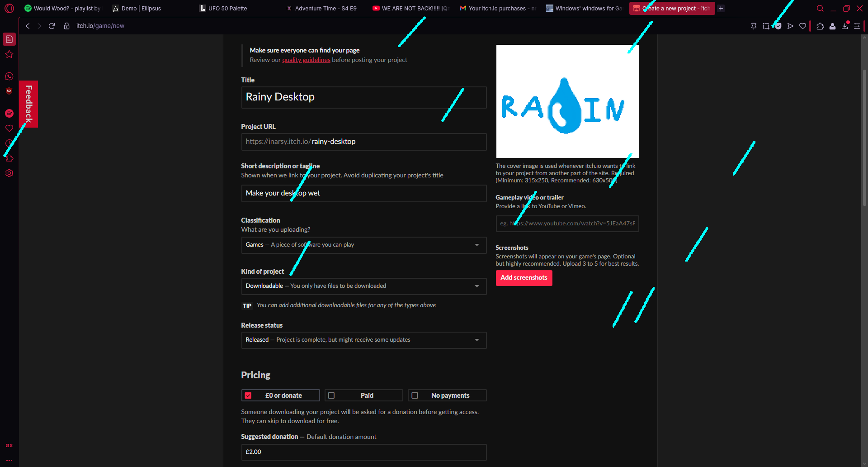The height and width of the screenshot is (467, 868).
Task: Expand the Kind of project Downloadable dropdown
Action: pos(364,286)
